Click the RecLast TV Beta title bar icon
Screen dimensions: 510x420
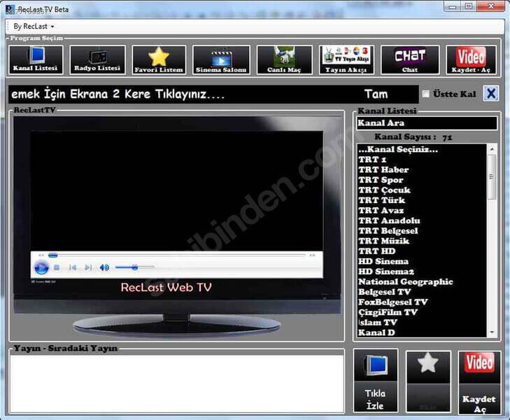10,9
